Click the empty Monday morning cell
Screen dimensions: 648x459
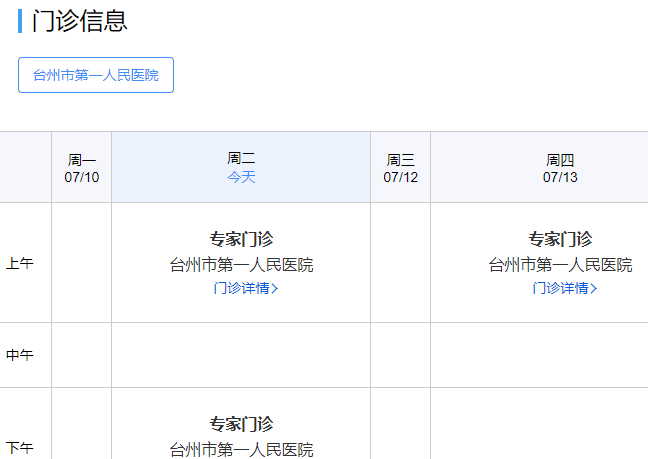82,263
